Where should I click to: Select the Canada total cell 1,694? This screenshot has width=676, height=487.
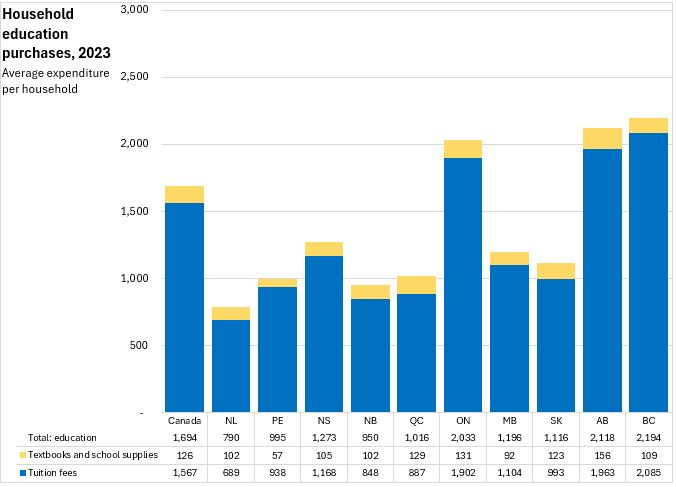[x=185, y=438]
